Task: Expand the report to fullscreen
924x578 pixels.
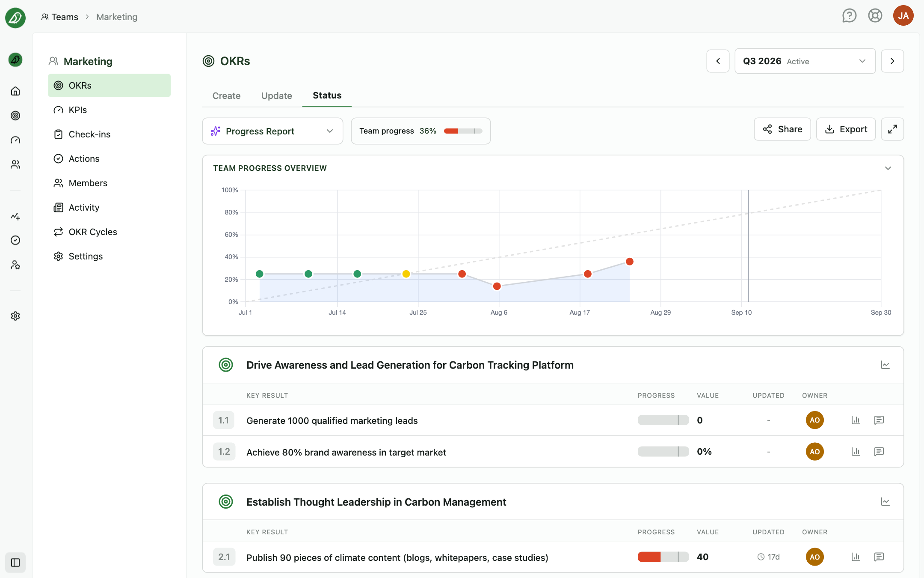Action: pos(892,129)
